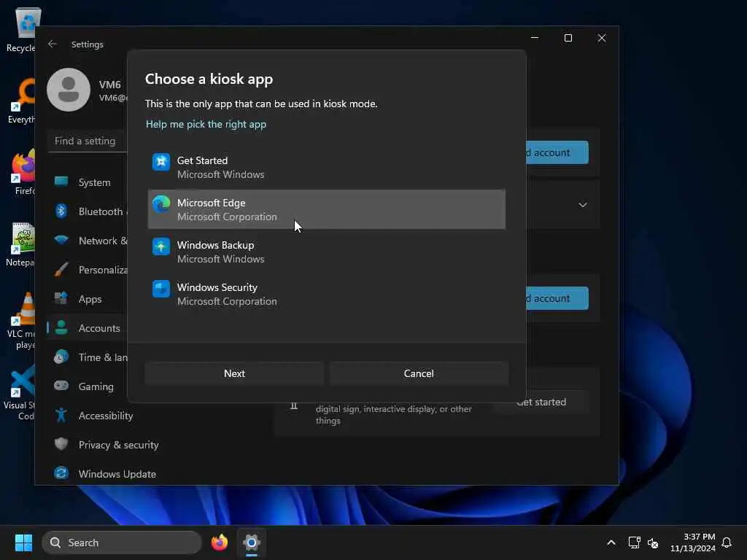Image resolution: width=747 pixels, height=560 pixels.
Task: Open Windows Update icon in sidebar
Action: [x=61, y=473]
